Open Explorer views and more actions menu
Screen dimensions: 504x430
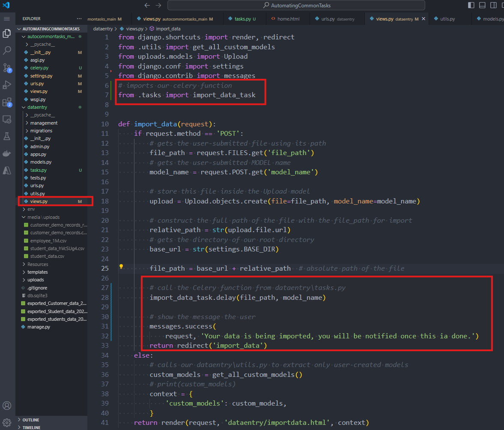[79, 19]
